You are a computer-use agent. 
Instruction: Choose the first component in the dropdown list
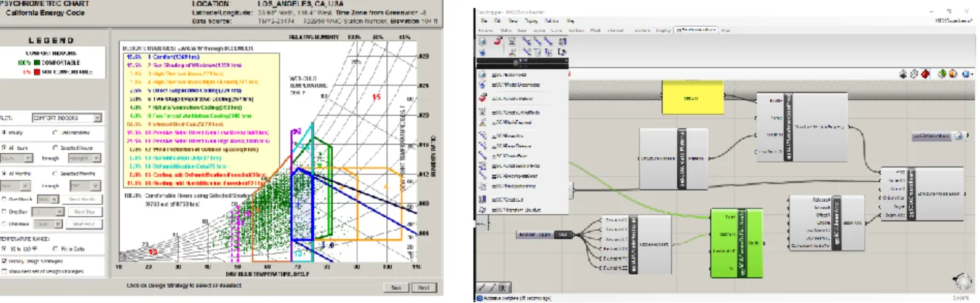pyautogui.click(x=522, y=74)
